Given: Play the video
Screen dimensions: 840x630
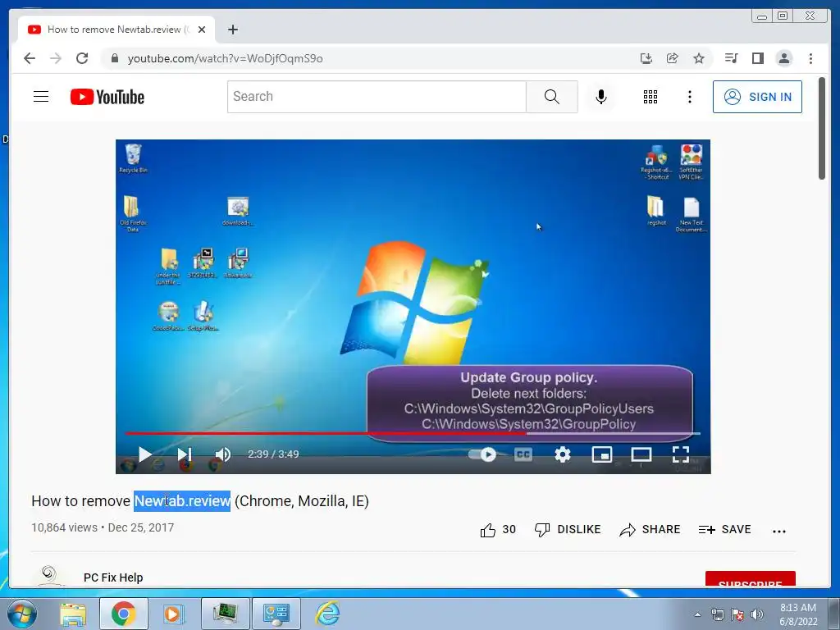Looking at the screenshot, I should pos(144,454).
